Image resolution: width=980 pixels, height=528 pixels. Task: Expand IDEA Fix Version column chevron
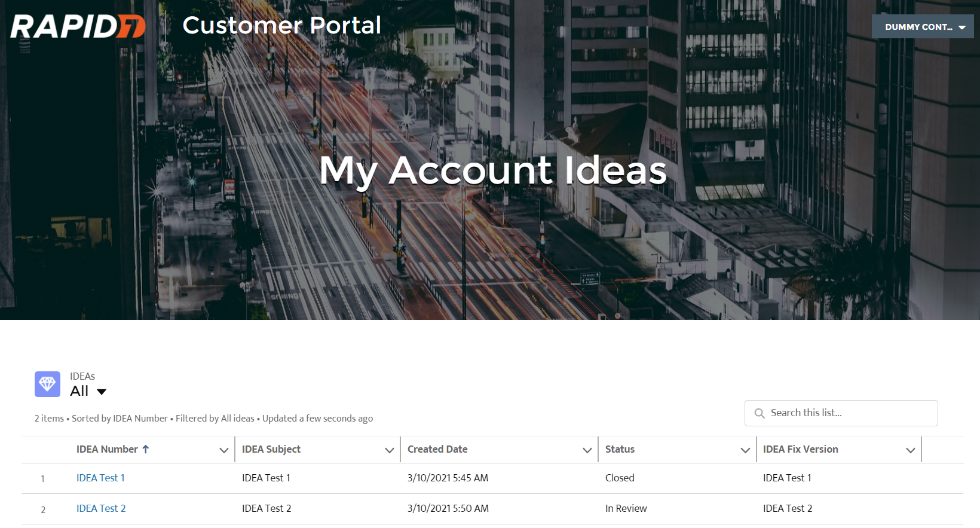point(911,450)
